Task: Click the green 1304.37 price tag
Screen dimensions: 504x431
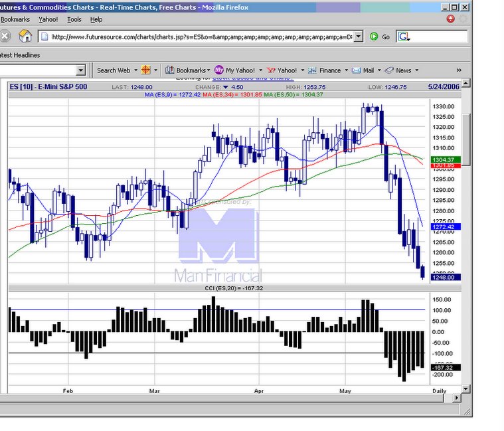Action: click(x=446, y=160)
